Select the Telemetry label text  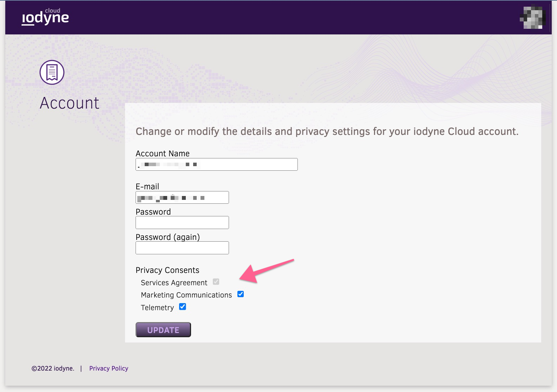pos(157,308)
